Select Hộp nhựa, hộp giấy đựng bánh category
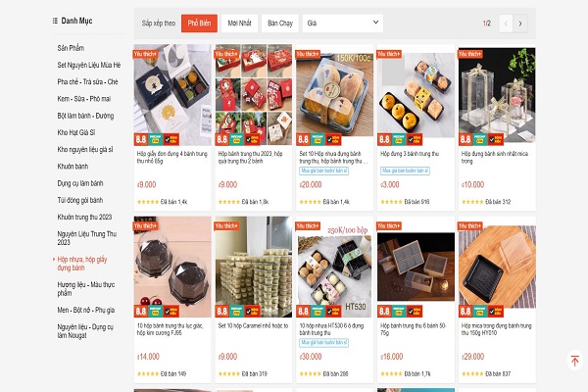588x392 pixels. coord(81,264)
